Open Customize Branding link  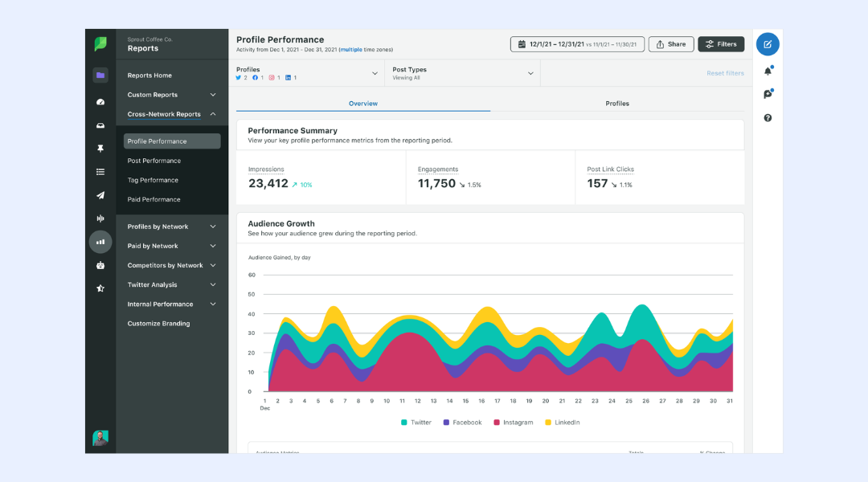point(158,323)
